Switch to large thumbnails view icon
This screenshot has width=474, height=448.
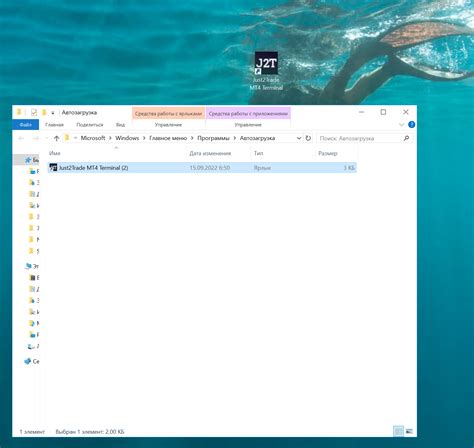pyautogui.click(x=409, y=431)
